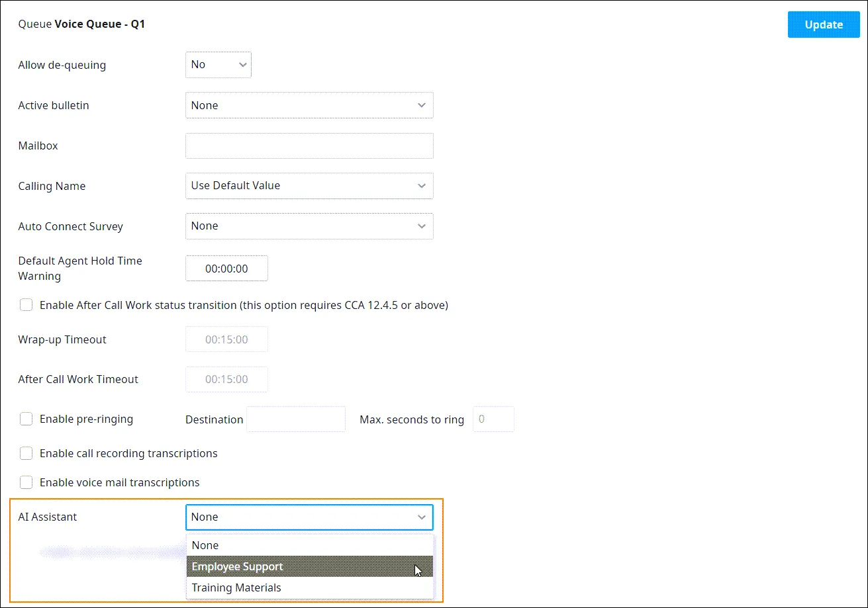Image resolution: width=868 pixels, height=608 pixels.
Task: Click the Wrap-up Timeout field
Action: click(226, 339)
